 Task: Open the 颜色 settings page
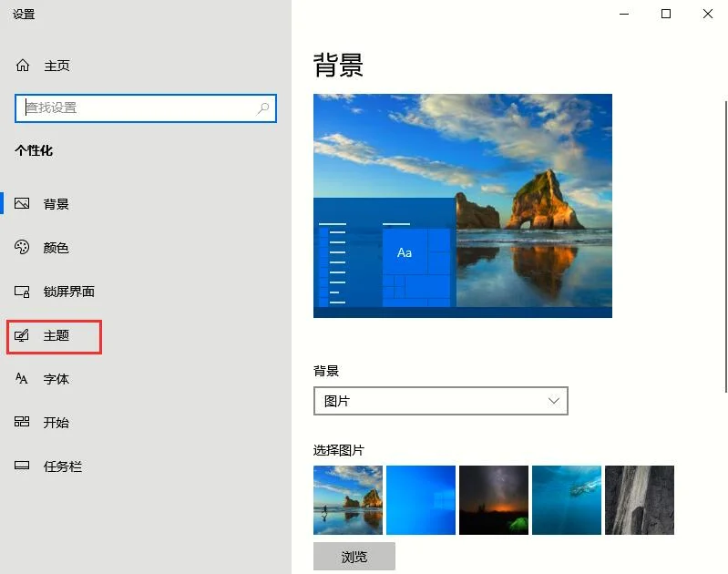pos(56,248)
